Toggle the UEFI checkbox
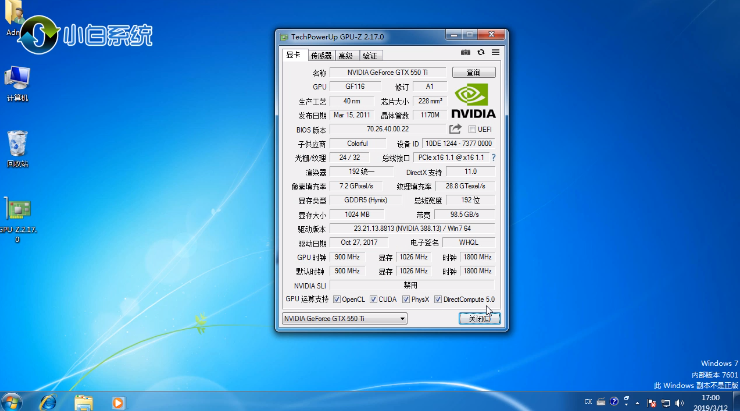This screenshot has width=740, height=411. pos(472,129)
